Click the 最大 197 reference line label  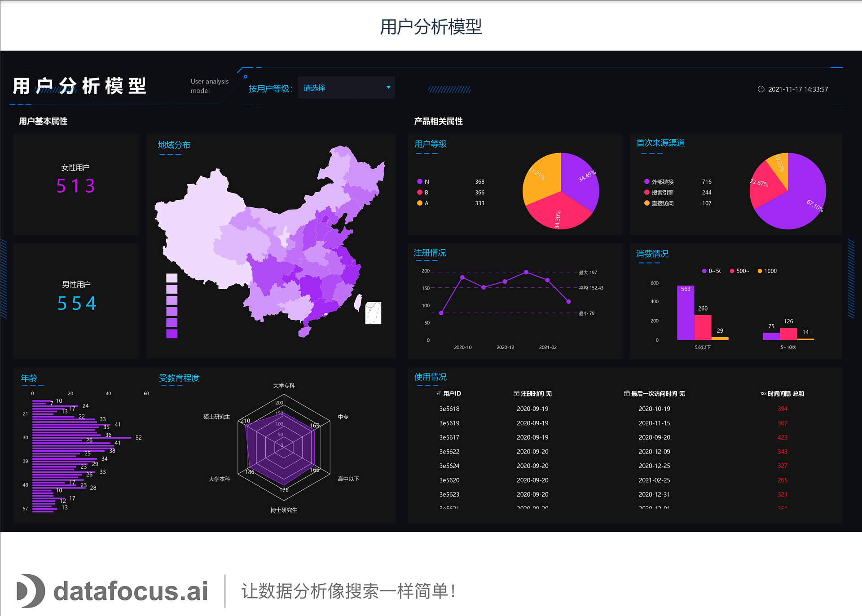tap(588, 273)
